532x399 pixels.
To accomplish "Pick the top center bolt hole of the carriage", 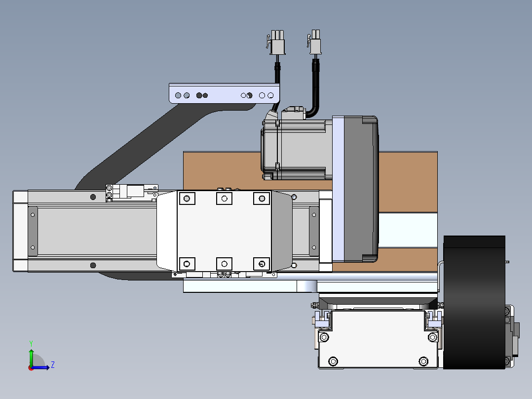I will (x=224, y=199).
